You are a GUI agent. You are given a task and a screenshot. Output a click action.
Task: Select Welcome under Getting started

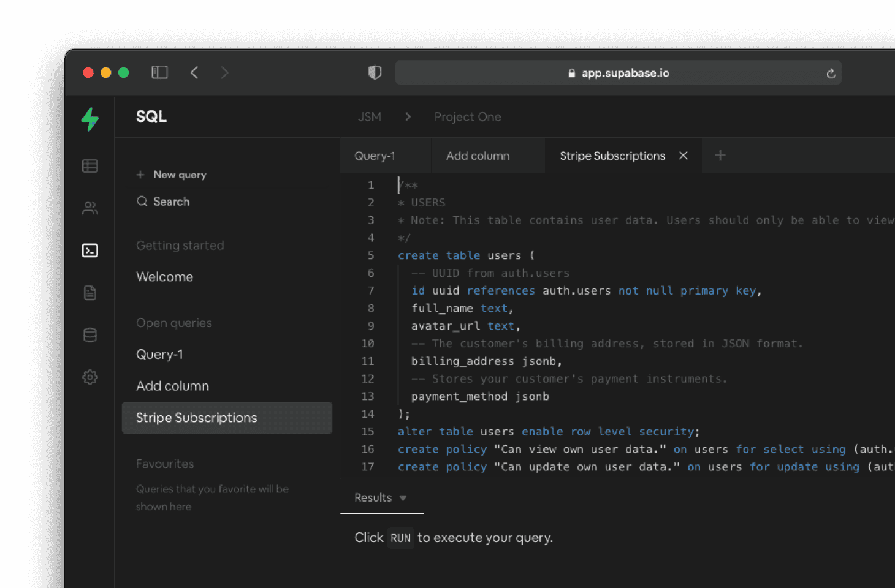click(x=164, y=276)
